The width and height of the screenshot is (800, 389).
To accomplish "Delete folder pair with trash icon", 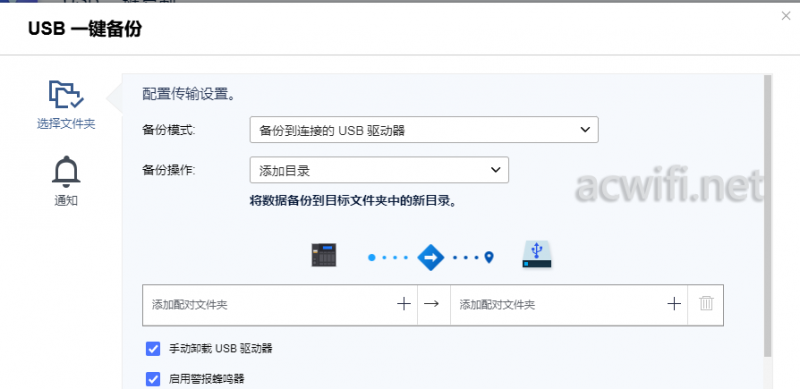I will tap(706, 304).
